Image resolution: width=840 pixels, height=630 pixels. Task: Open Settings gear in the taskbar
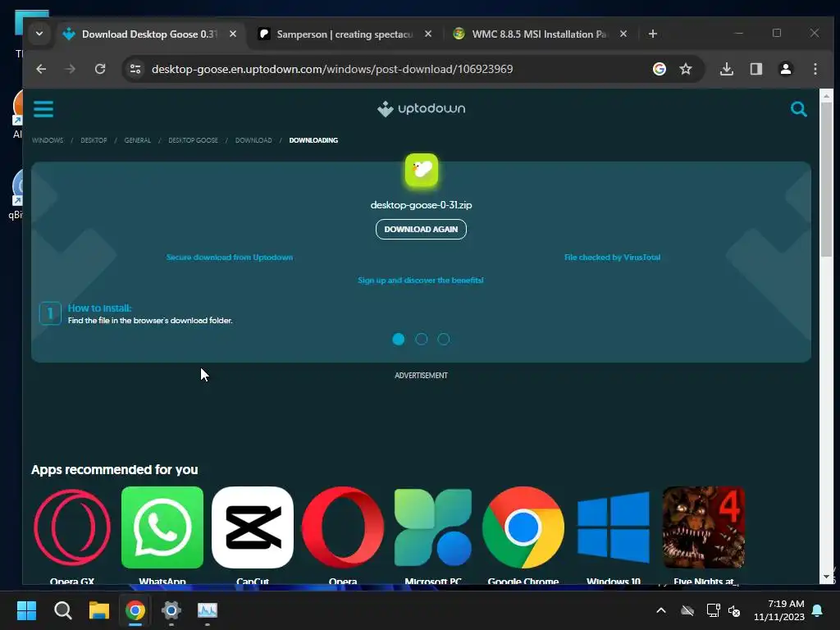pyautogui.click(x=171, y=610)
